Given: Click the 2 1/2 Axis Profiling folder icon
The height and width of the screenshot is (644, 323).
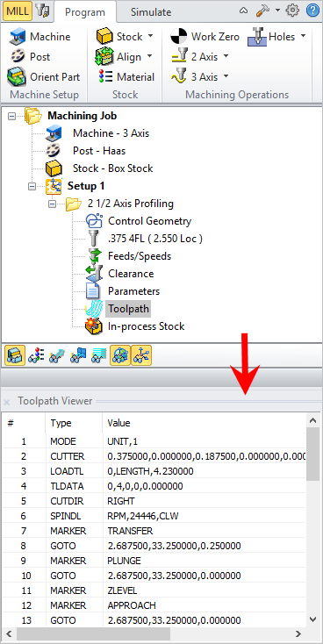Looking at the screenshot, I should 73,204.
